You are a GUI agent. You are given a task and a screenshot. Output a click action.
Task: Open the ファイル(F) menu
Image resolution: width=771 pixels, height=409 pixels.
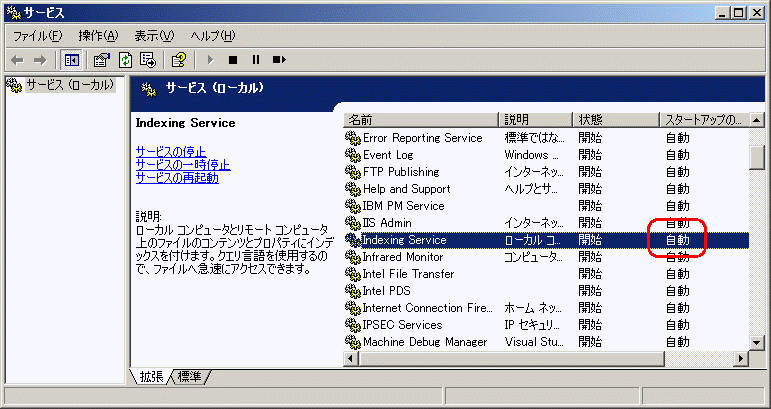pos(38,36)
